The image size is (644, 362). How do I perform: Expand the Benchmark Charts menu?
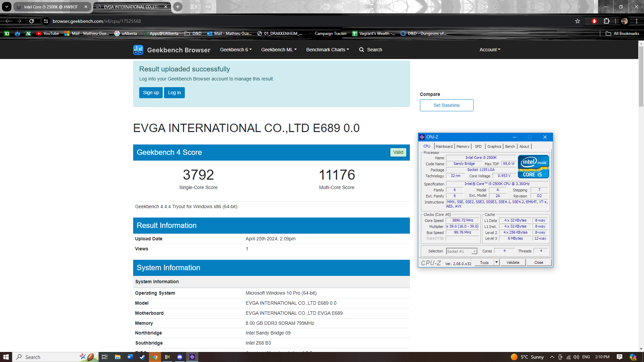[328, 50]
